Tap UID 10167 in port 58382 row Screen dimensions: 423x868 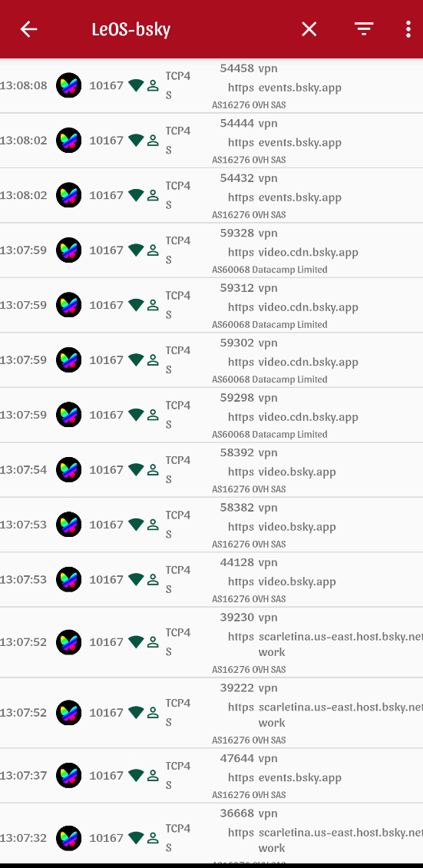tap(106, 525)
